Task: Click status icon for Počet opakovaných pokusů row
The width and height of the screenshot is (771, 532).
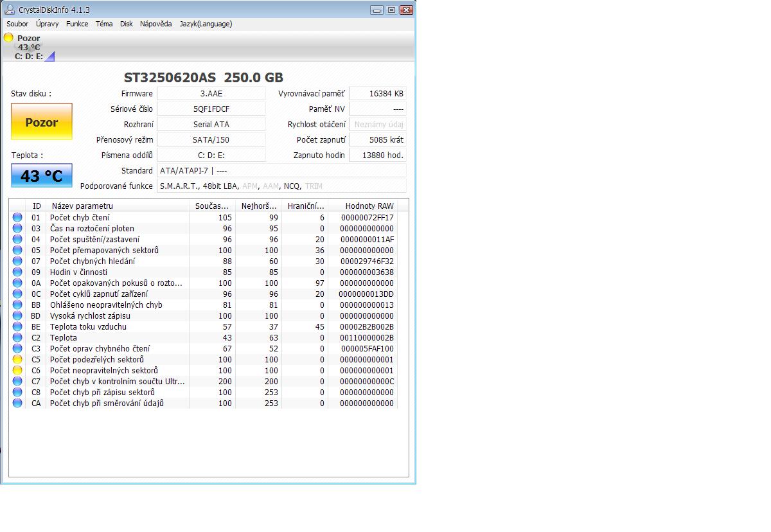Action: tap(17, 283)
